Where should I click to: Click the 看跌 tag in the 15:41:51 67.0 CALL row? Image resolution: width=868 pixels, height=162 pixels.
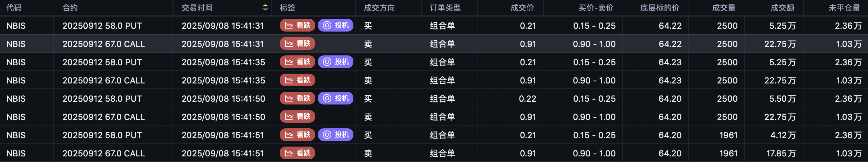[297, 153]
